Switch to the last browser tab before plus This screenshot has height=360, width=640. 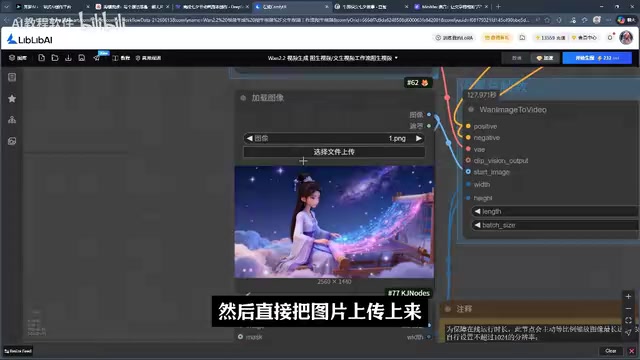(x=451, y=7)
